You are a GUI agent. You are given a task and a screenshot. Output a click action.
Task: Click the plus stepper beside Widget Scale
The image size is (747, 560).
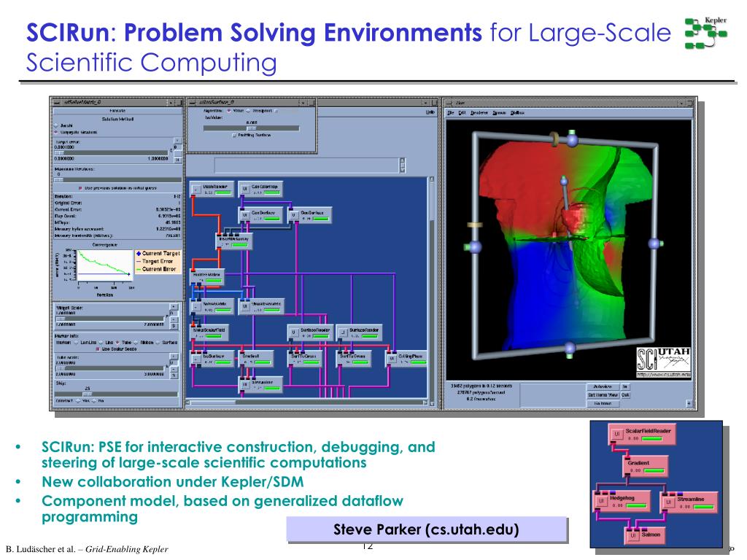[x=174, y=308]
